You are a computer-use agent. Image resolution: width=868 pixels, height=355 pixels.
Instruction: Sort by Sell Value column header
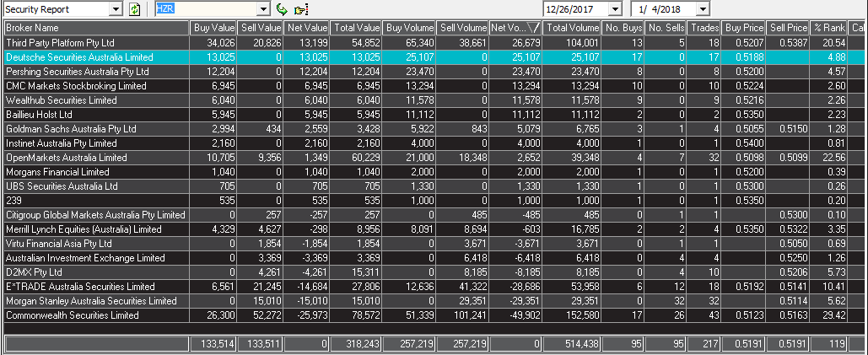[260, 28]
